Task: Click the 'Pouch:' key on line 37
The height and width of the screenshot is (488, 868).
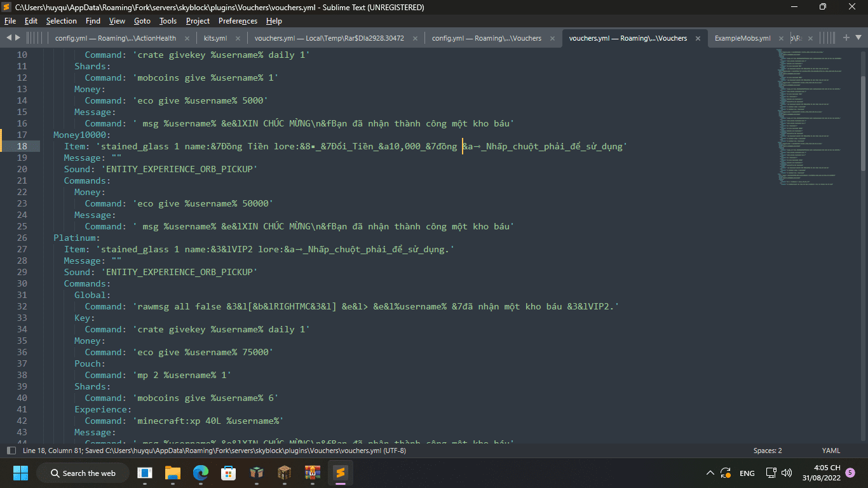Action: pos(90,363)
